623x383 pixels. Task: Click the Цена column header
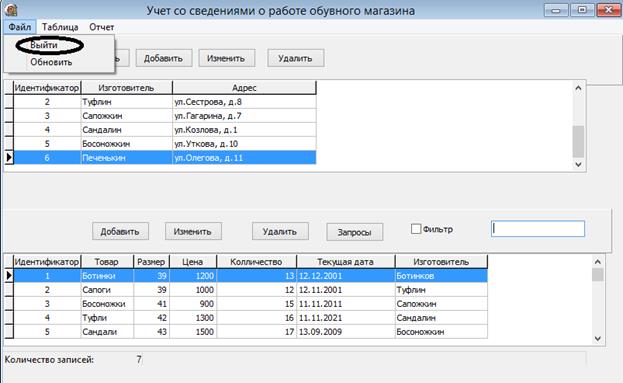pyautogui.click(x=193, y=262)
